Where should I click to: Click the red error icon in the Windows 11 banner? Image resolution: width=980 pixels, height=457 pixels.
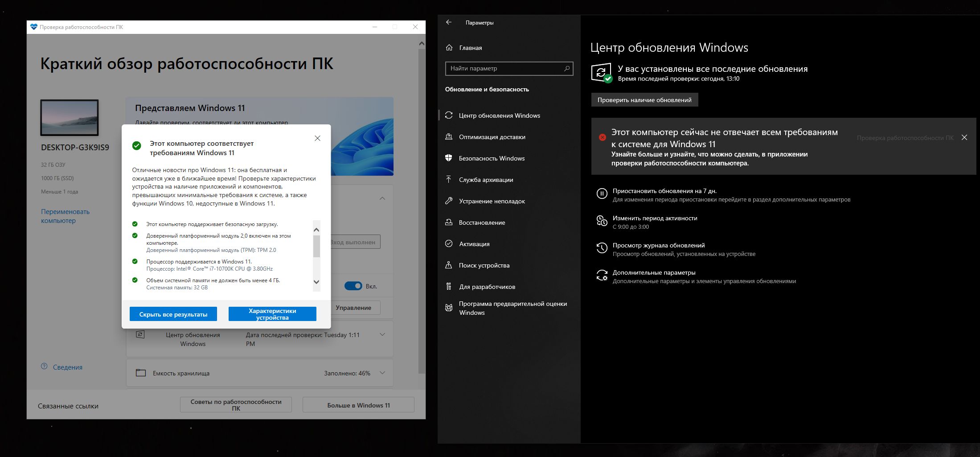pos(602,137)
